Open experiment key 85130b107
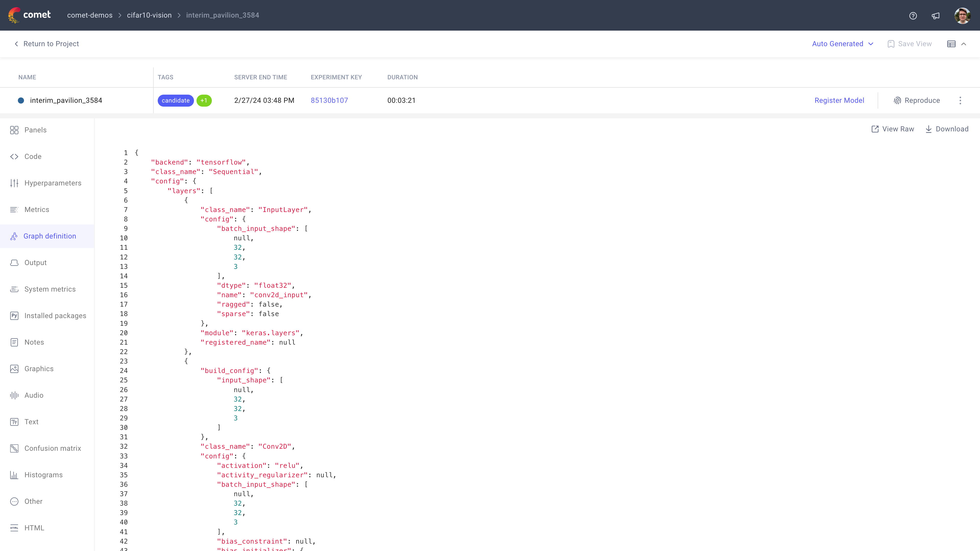 click(329, 101)
